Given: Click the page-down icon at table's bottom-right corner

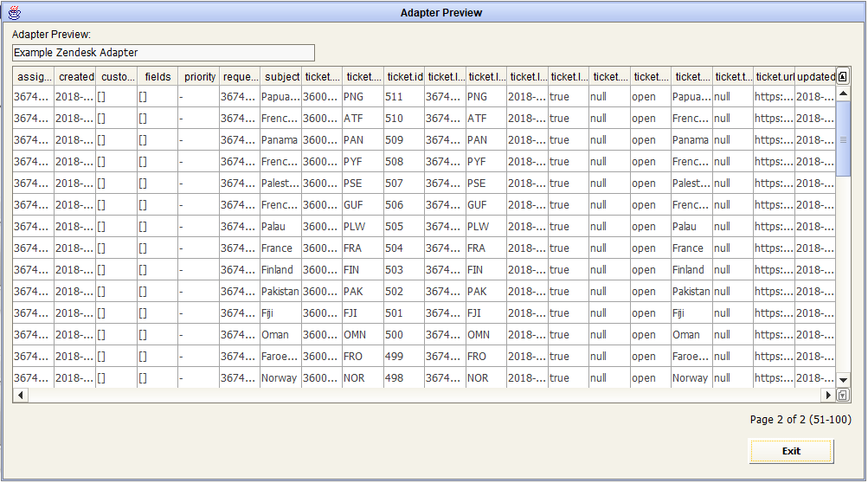Looking at the screenshot, I should pyautogui.click(x=843, y=395).
